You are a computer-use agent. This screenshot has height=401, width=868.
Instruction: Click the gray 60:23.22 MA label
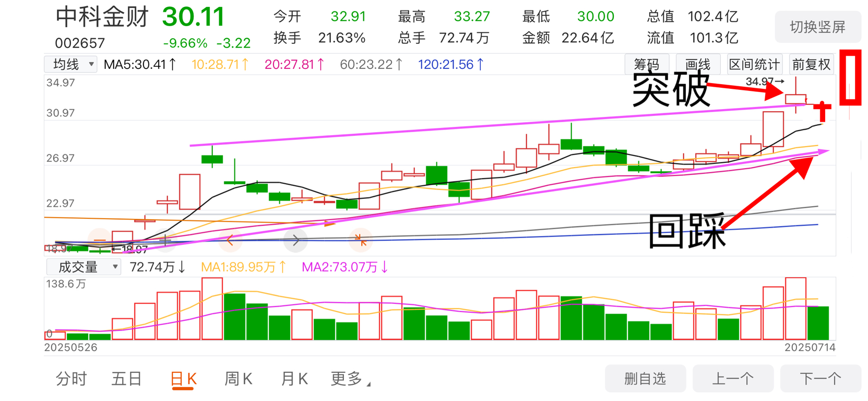(371, 64)
